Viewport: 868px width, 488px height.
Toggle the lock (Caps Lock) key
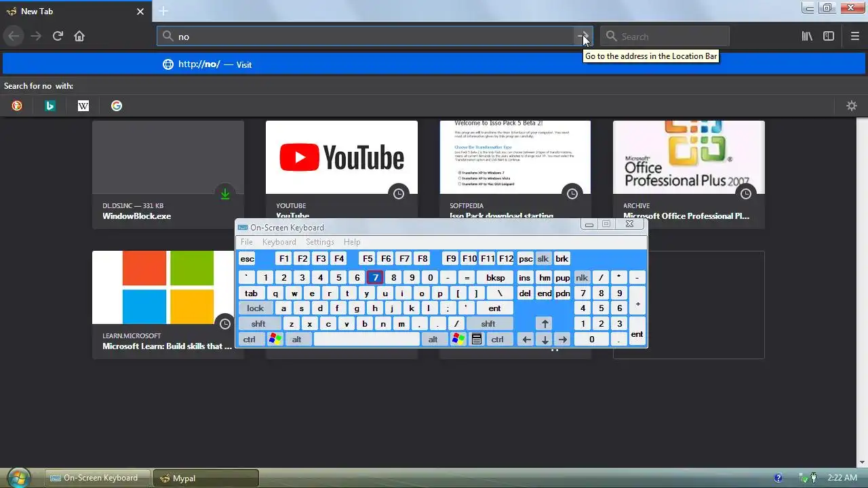[256, 308]
